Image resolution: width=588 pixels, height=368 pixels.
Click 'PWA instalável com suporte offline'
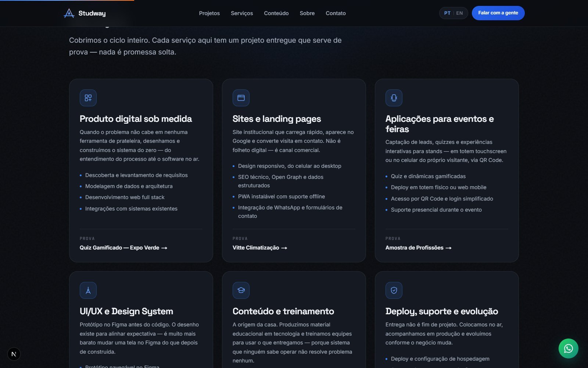tap(282, 197)
